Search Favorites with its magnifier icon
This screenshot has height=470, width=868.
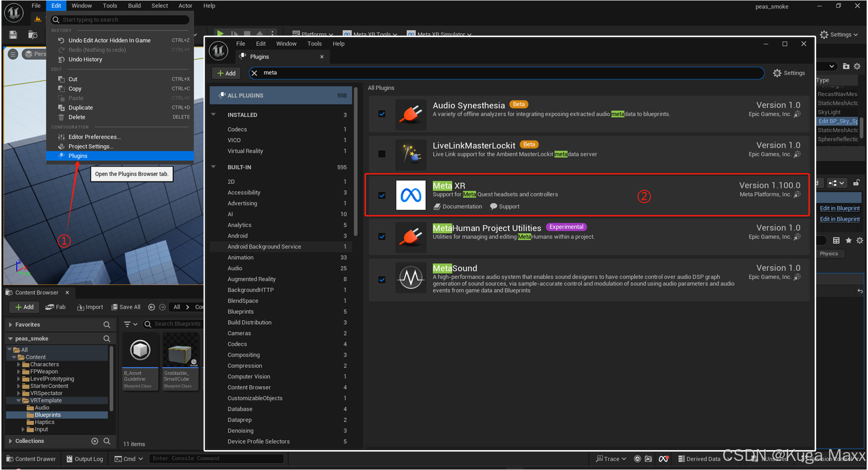(x=107, y=324)
